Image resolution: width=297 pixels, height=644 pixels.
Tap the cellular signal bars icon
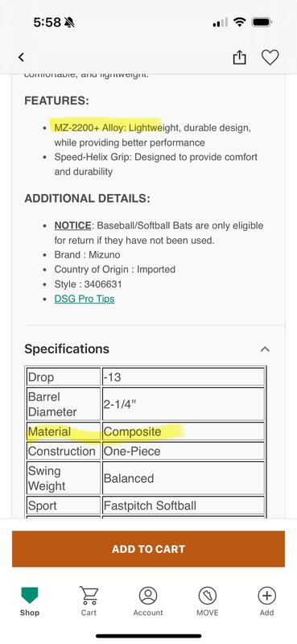tap(221, 23)
